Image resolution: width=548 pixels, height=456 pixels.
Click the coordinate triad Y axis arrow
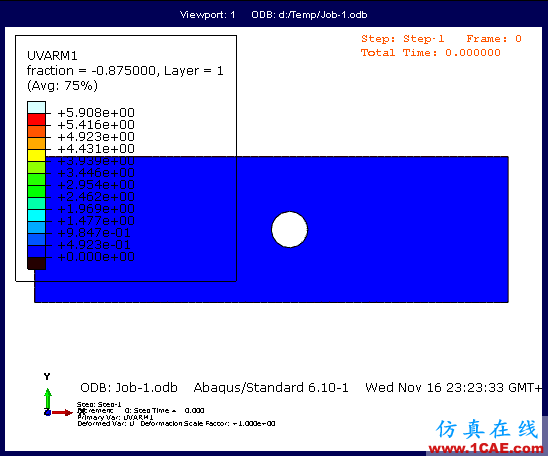point(48,398)
